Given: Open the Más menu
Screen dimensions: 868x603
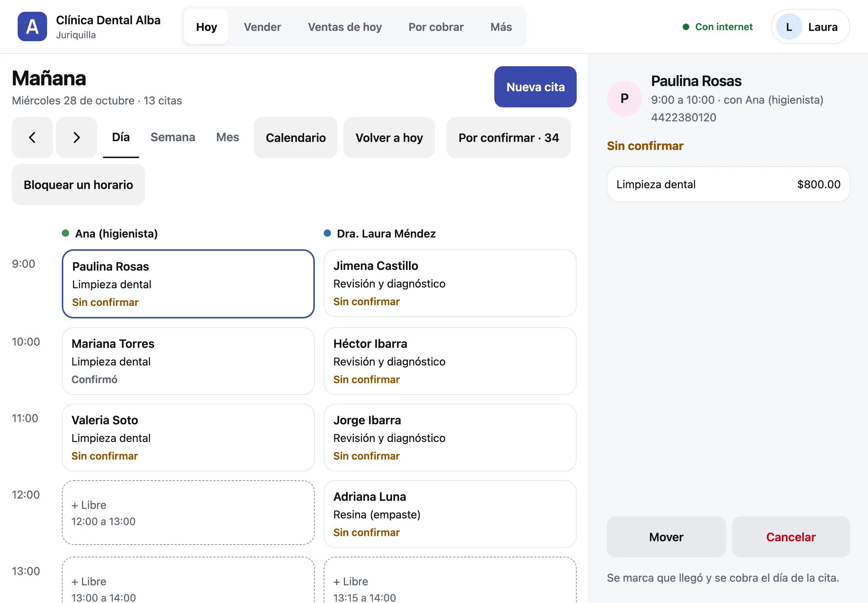Looking at the screenshot, I should click(x=501, y=27).
